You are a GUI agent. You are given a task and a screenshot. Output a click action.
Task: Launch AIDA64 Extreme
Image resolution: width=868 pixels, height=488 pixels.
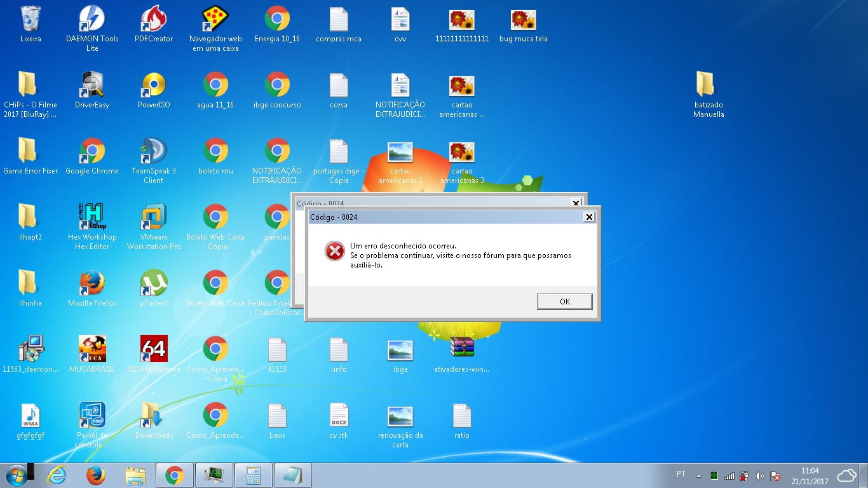[x=154, y=351]
